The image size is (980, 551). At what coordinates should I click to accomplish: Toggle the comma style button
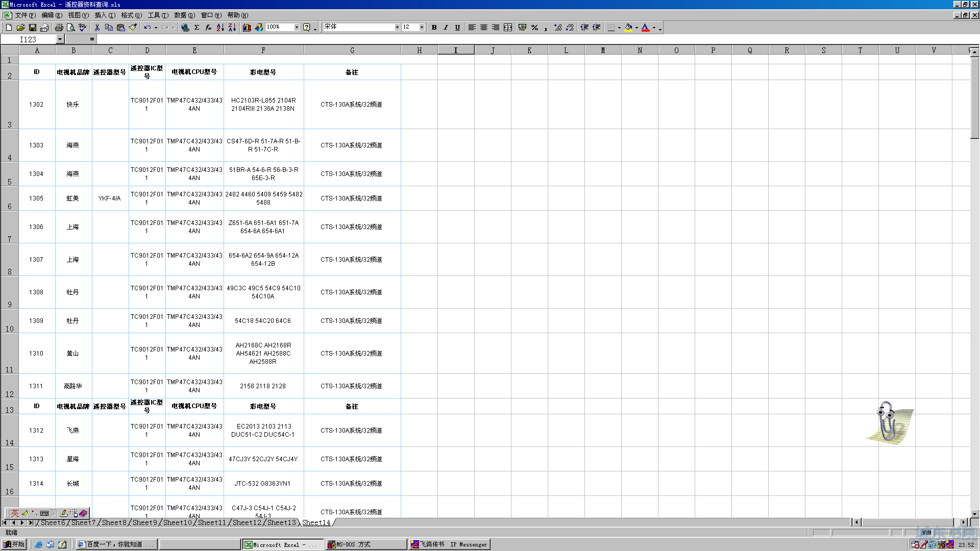546,28
